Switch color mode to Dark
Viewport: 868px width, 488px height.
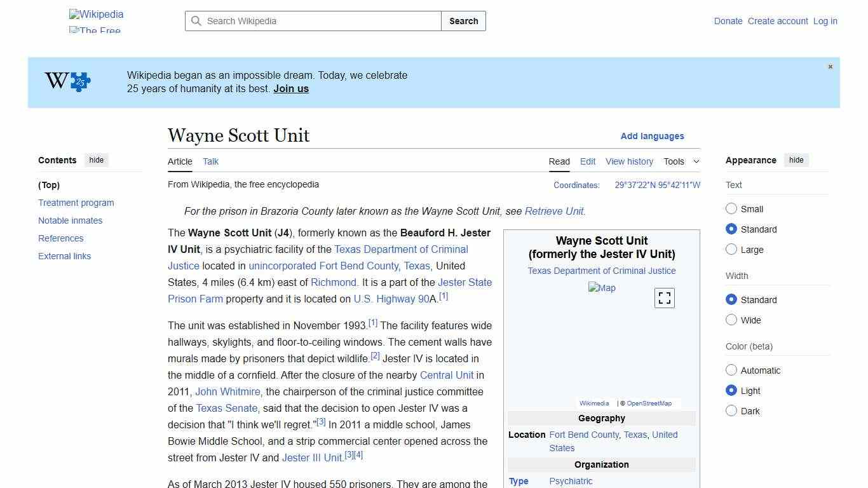click(x=731, y=411)
